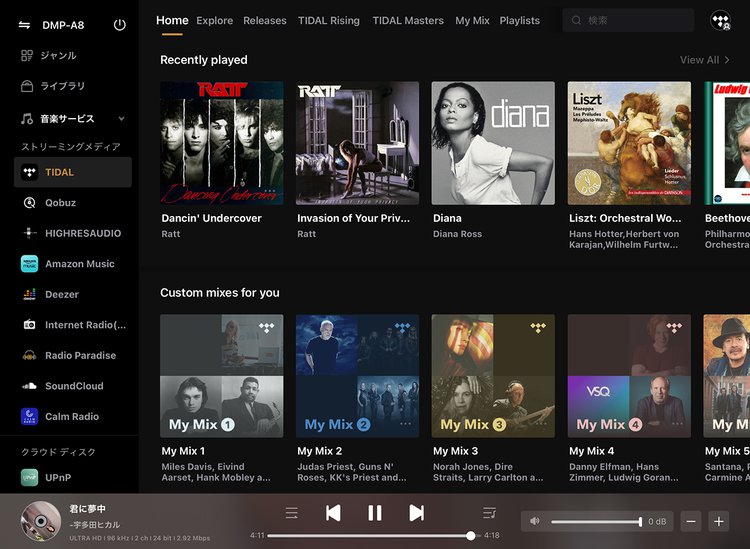Mute the volume speaker icon
This screenshot has height=549, width=750.
pyautogui.click(x=535, y=521)
